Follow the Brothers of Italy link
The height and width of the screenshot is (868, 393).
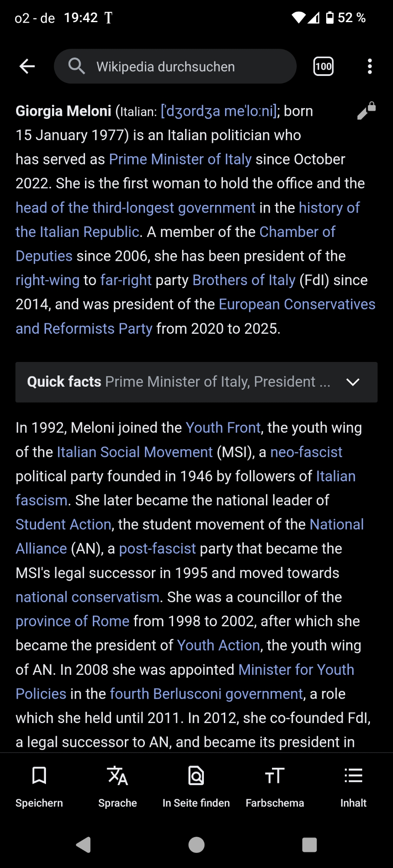click(244, 280)
